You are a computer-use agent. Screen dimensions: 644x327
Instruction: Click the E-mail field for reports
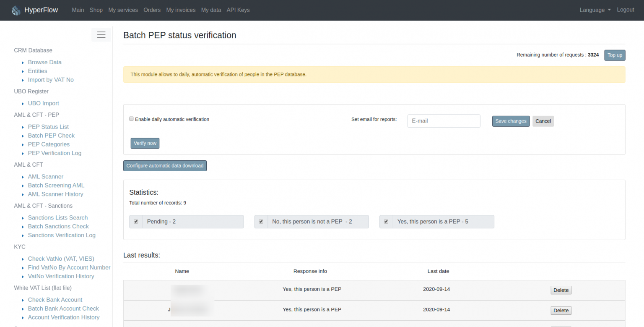click(444, 121)
